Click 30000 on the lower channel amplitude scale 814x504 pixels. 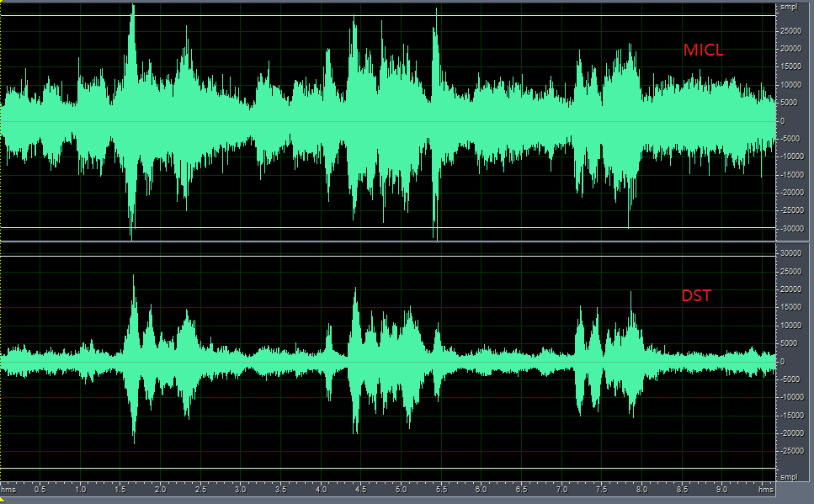click(x=790, y=253)
